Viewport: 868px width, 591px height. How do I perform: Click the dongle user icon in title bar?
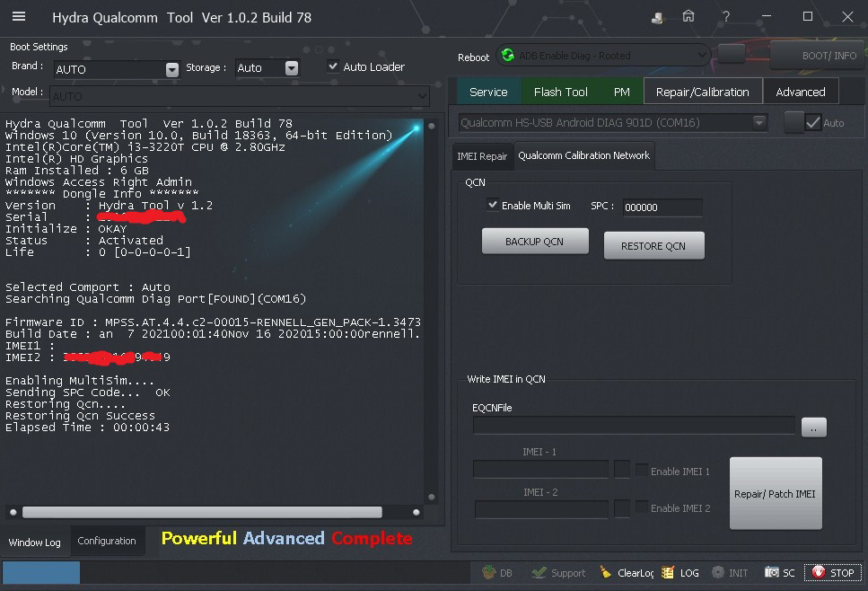(657, 18)
